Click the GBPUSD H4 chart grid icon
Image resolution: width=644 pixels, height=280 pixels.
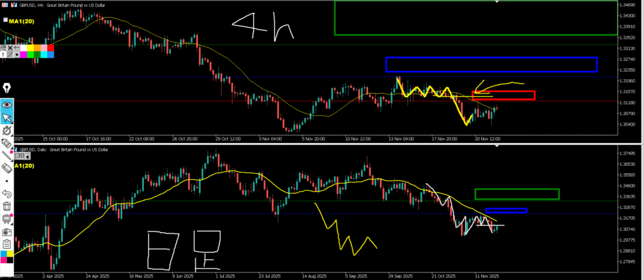pos(5,5)
